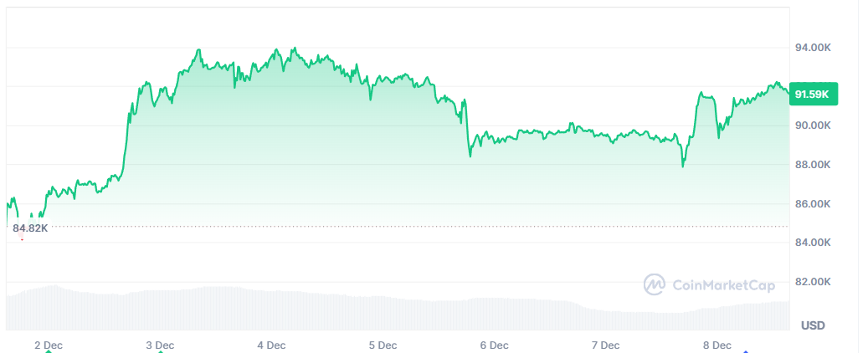Screen dimensions: 868x353
Task: Click the 5 Dec date label
Action: [383, 345]
